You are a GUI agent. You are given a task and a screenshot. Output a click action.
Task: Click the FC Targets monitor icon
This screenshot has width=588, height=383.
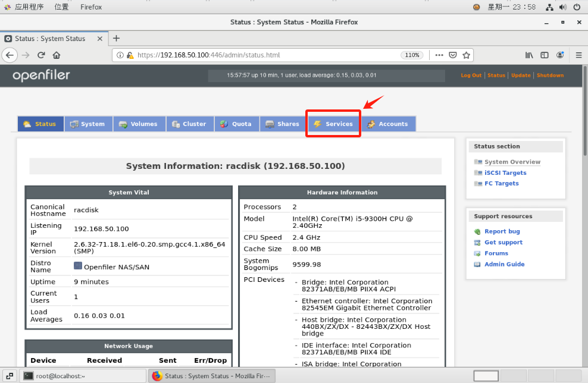478,183
